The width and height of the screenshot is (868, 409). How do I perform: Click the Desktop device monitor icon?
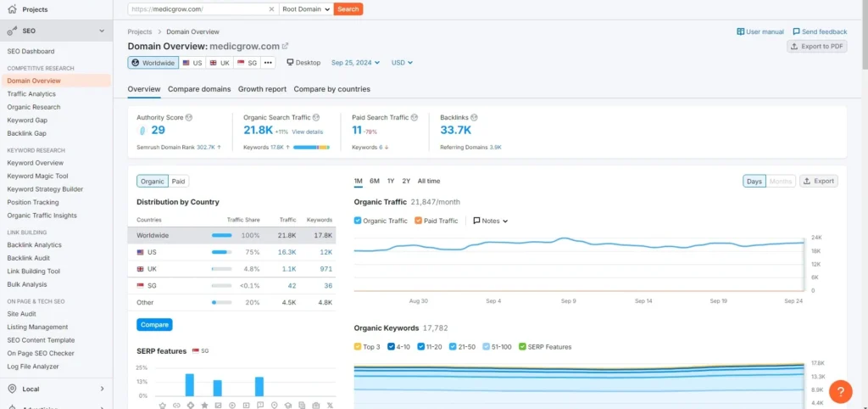[290, 63]
